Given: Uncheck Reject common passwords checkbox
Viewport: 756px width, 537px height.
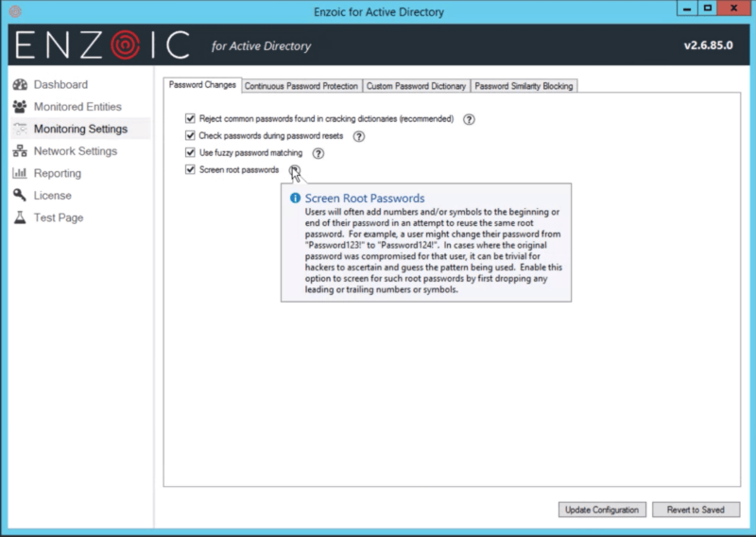Looking at the screenshot, I should (190, 119).
